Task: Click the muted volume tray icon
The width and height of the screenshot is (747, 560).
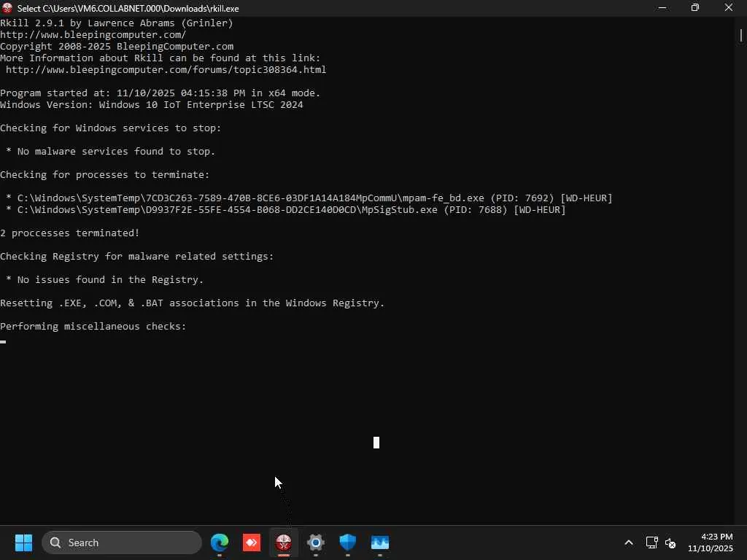Action: 670,542
